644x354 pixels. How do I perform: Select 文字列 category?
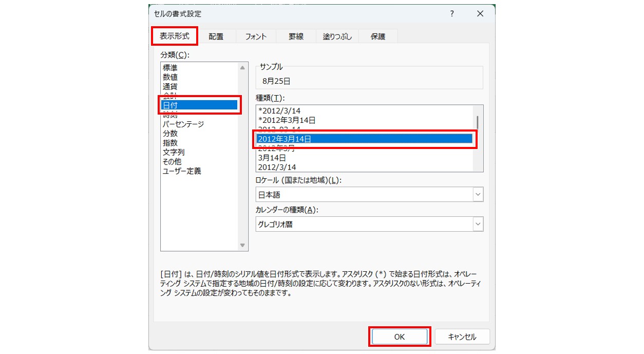[199, 152]
